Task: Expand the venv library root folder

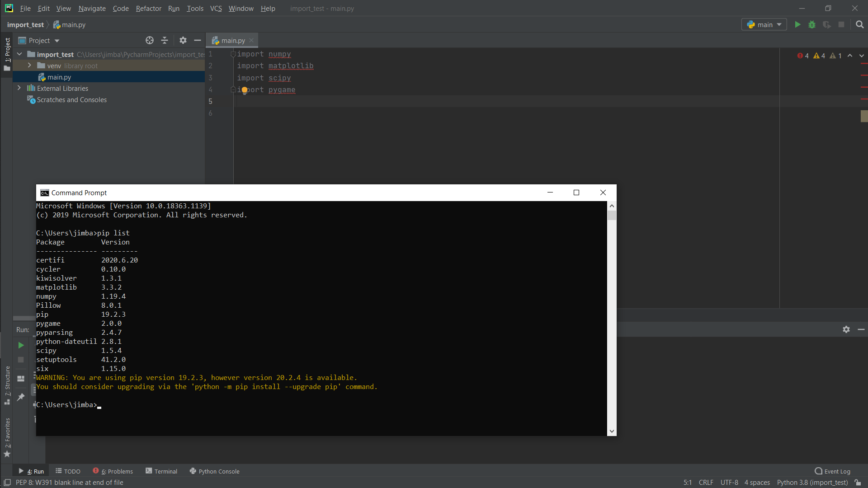Action: [x=29, y=66]
